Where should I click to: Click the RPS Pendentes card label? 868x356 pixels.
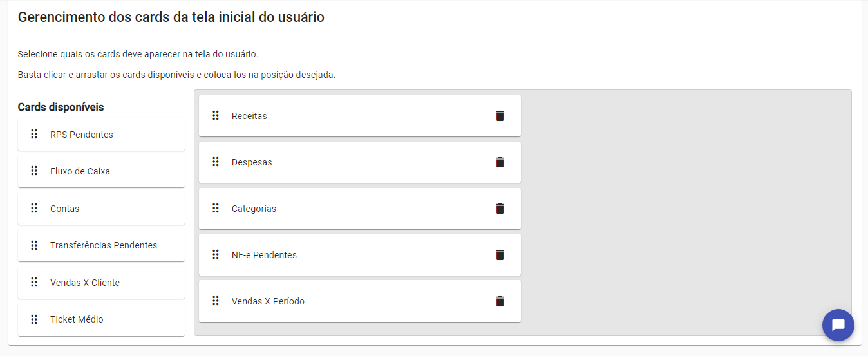pyautogui.click(x=82, y=135)
